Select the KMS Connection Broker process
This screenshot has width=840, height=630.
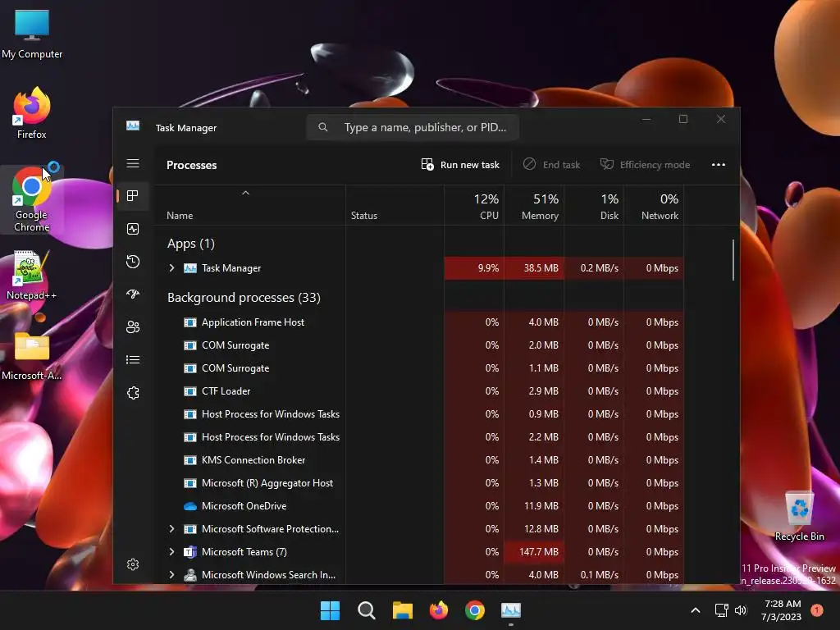pos(419,459)
